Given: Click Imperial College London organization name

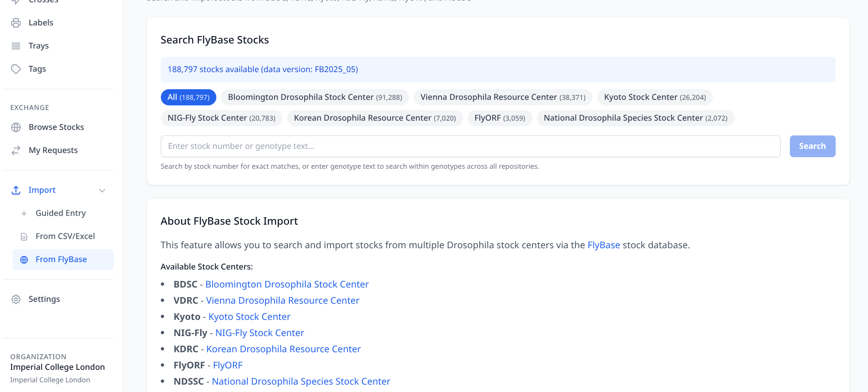Looking at the screenshot, I should point(57,367).
